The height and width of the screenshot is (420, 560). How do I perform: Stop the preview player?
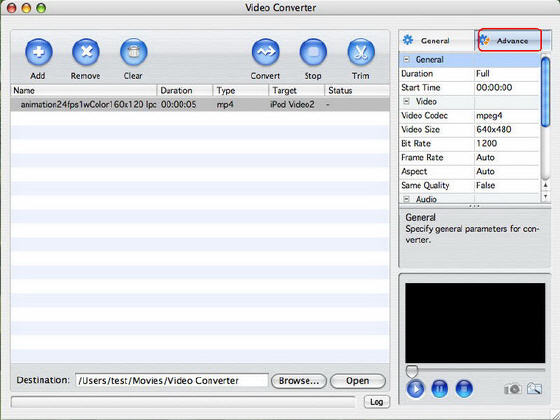pos(464,389)
